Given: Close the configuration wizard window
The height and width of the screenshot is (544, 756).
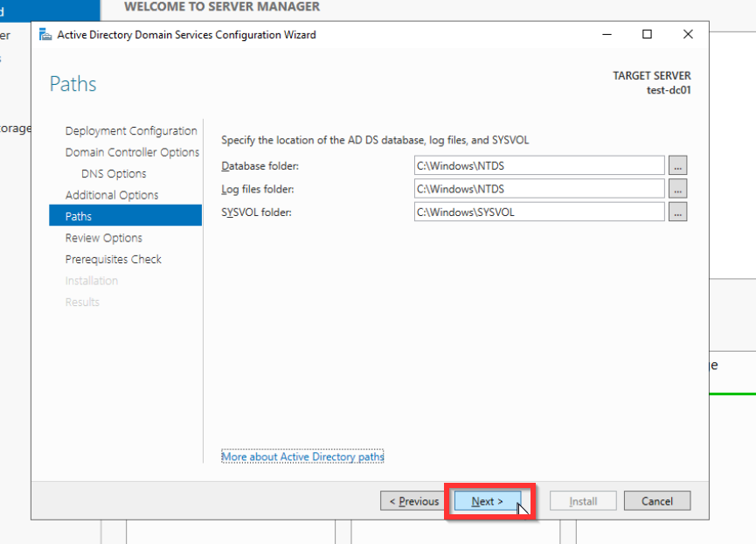Looking at the screenshot, I should [688, 35].
